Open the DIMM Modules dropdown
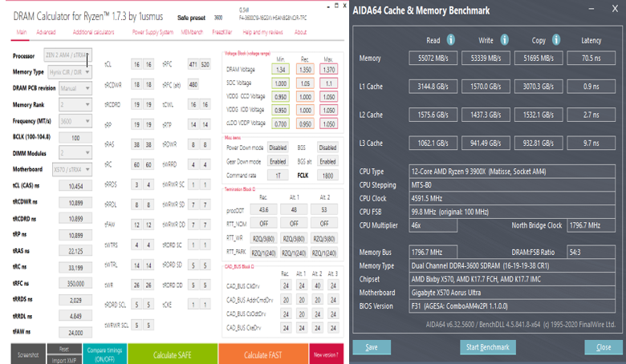 click(75, 152)
